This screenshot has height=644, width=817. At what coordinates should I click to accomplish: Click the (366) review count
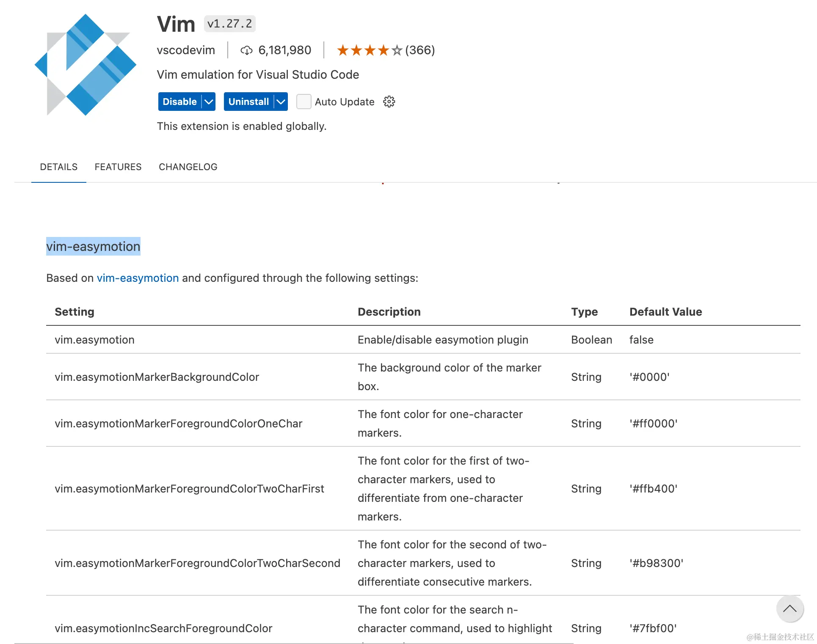click(420, 50)
